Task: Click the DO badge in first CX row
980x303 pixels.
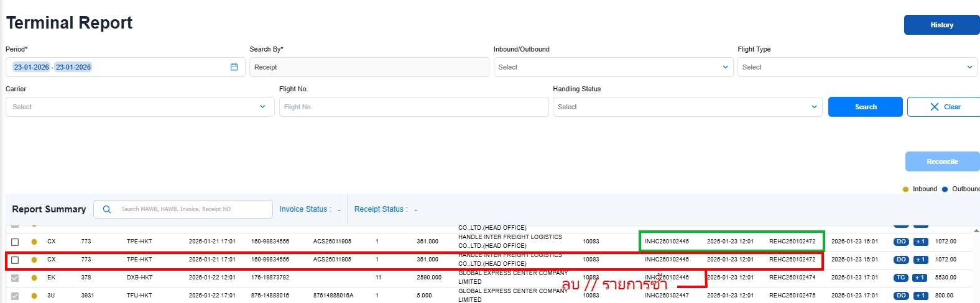Action: pyautogui.click(x=901, y=242)
